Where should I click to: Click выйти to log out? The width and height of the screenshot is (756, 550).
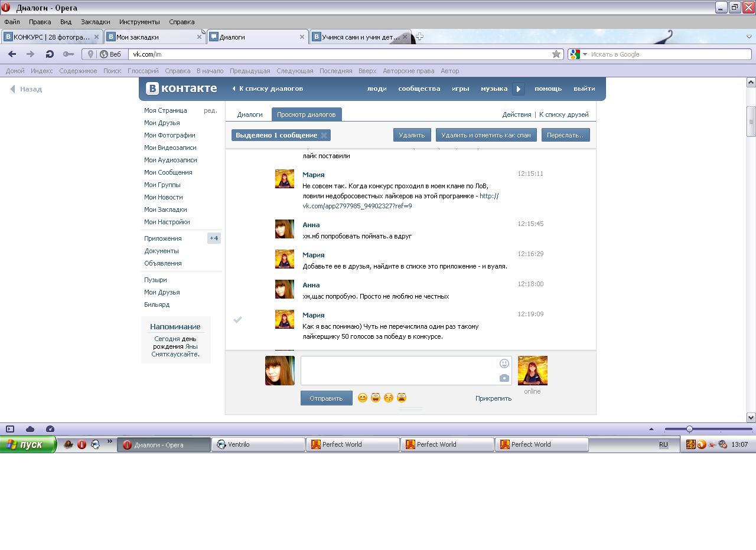584,89
